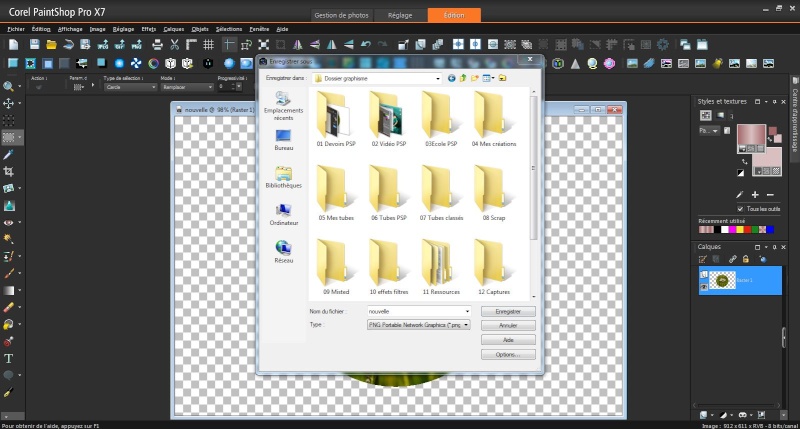800x429 pixels.
Task: Click the New image icon in toolbar
Action: click(14, 45)
